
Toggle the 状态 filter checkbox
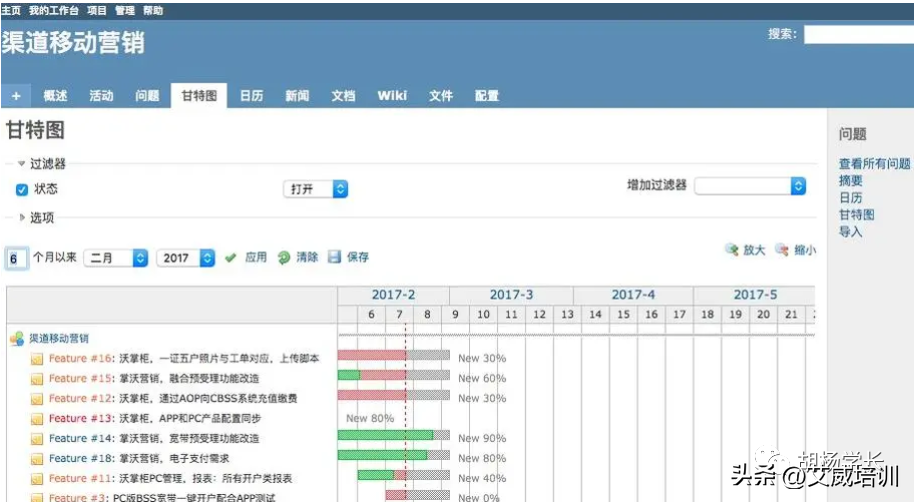click(22, 189)
